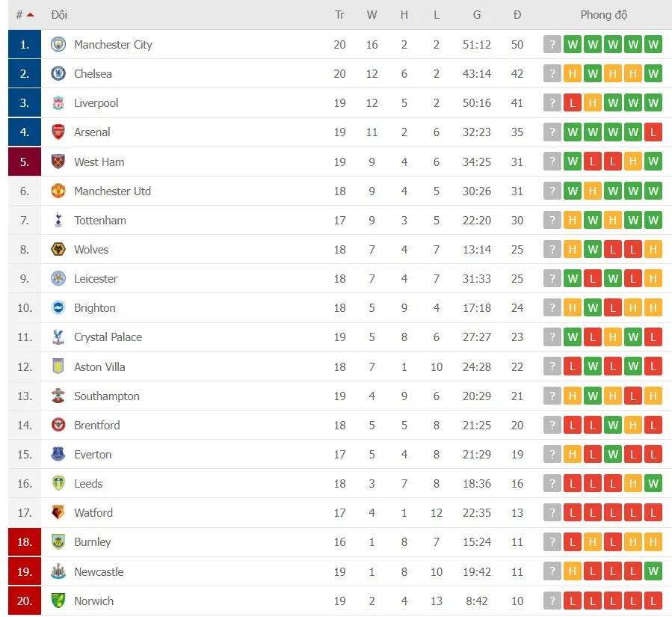Select the Manchester City club crest

pyautogui.click(x=58, y=44)
